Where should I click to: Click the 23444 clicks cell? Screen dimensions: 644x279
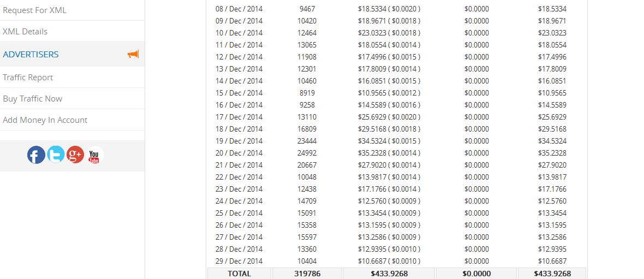[307, 141]
